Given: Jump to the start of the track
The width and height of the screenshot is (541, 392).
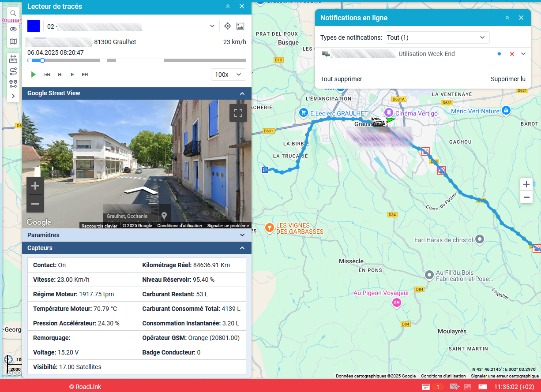Looking at the screenshot, I should 47,75.
